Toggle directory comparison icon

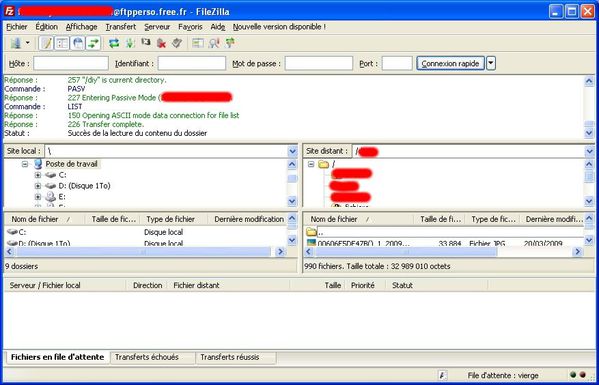coord(214,43)
